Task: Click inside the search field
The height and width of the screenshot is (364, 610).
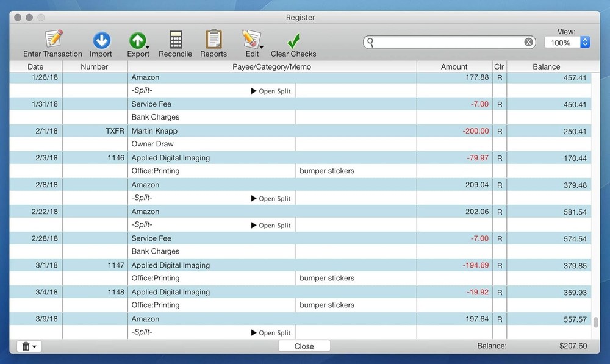Action: pos(445,41)
